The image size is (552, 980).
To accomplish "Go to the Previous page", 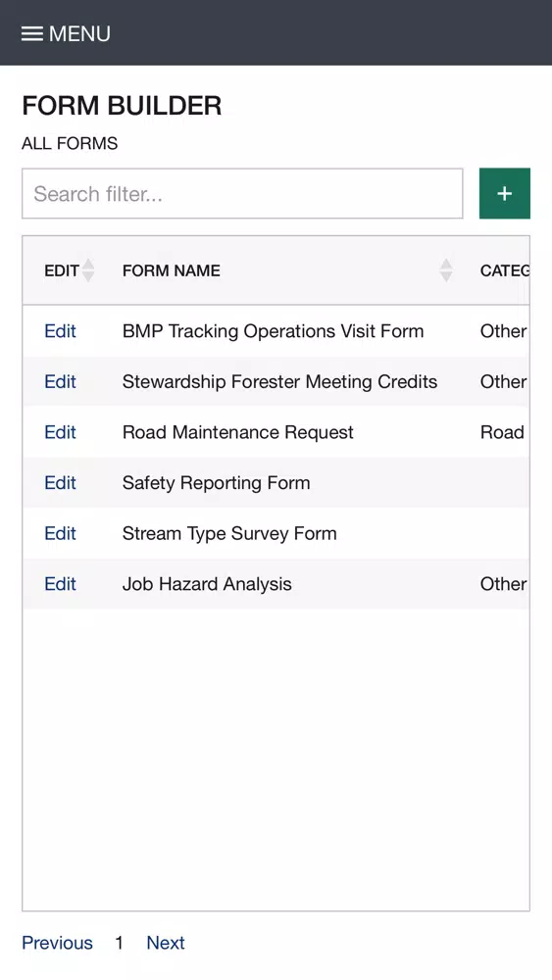I will coord(57,943).
